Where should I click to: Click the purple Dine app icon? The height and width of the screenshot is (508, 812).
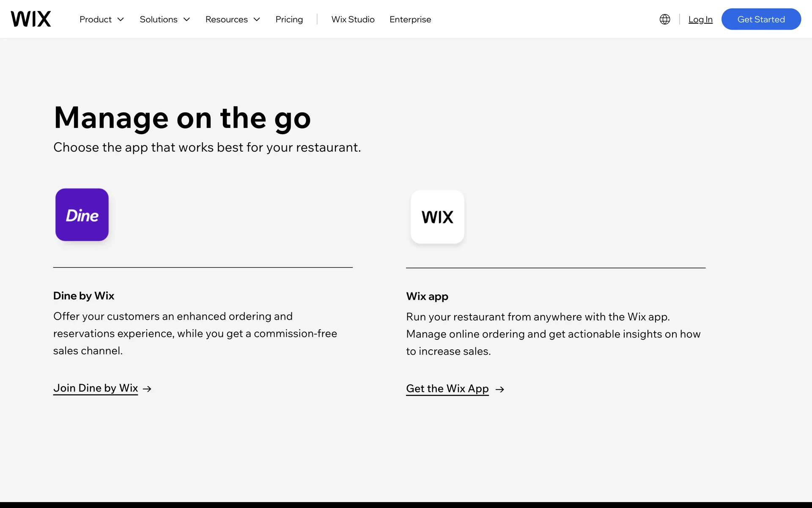coord(82,215)
